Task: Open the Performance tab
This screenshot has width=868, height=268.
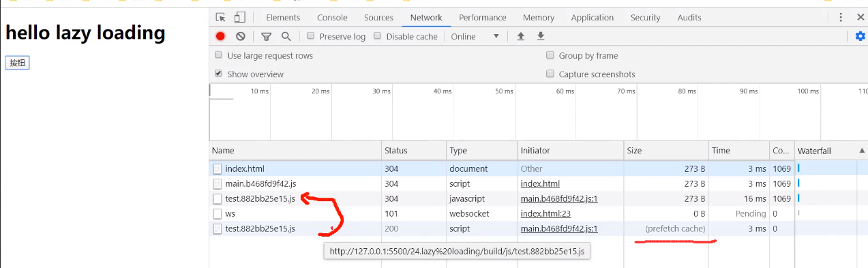Action: coord(483,18)
